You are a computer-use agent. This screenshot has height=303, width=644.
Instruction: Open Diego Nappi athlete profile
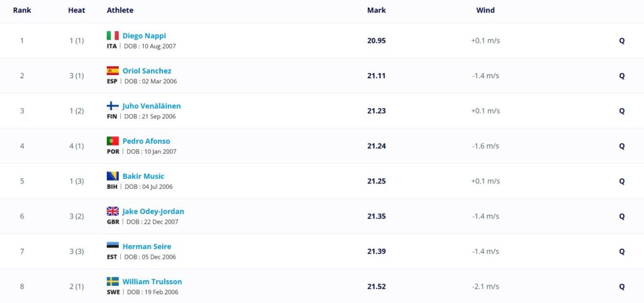144,36
